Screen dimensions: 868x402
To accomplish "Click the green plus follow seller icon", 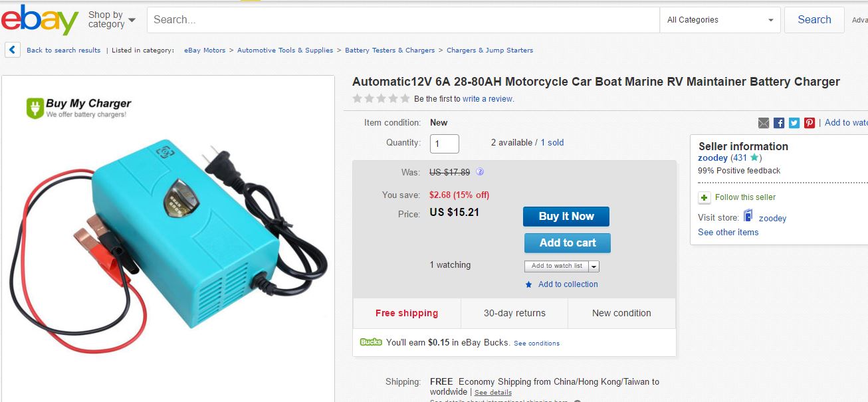I will tap(705, 197).
